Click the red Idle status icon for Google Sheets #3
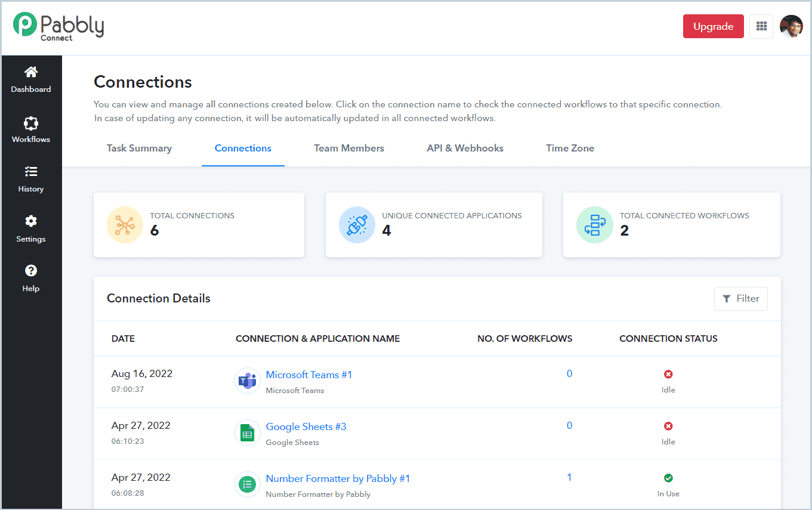812x510 pixels. [x=668, y=426]
